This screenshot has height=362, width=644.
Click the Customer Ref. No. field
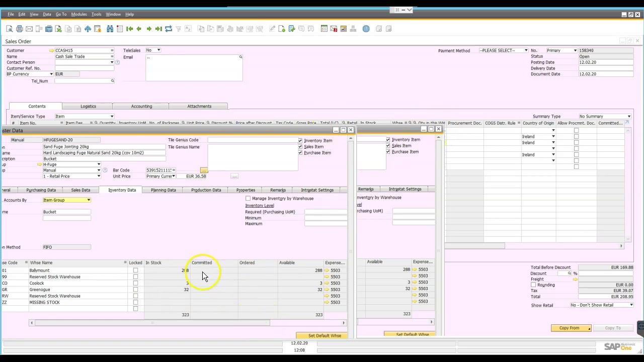tap(85, 68)
